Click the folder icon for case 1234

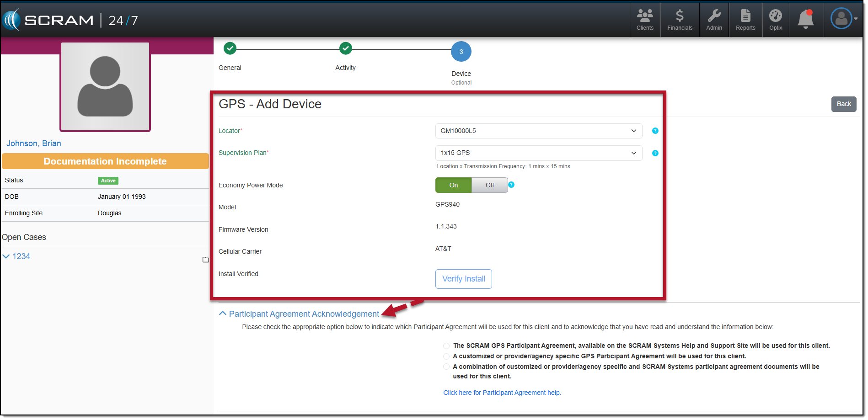[206, 260]
